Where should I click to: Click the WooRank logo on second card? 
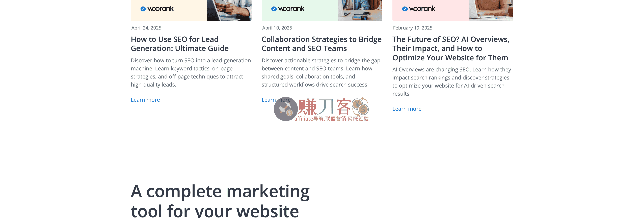click(x=288, y=9)
